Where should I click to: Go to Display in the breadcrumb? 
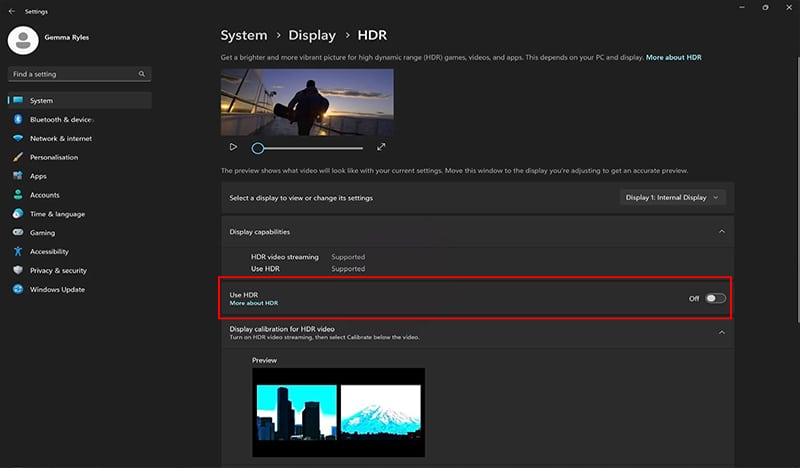click(x=310, y=35)
